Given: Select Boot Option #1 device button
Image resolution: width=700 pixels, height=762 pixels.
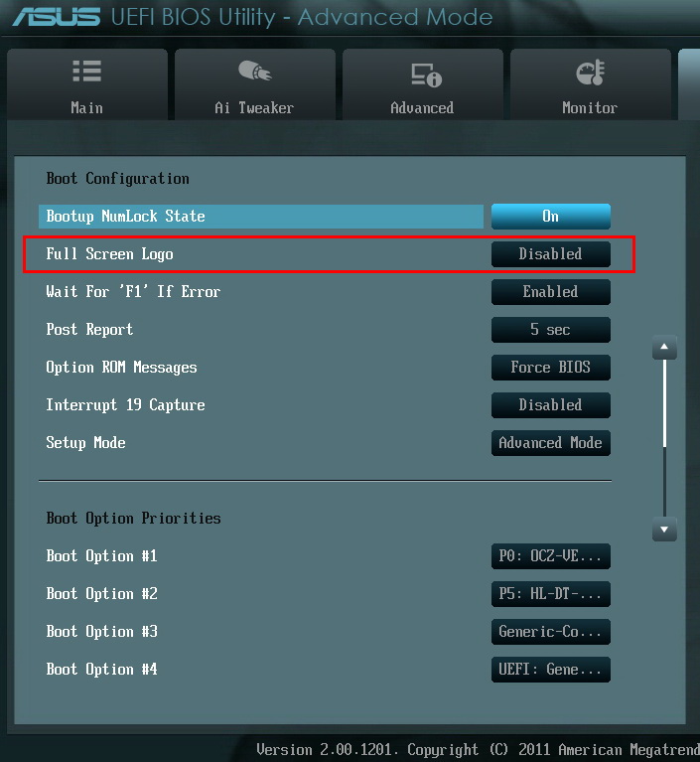Looking at the screenshot, I should [x=550, y=556].
